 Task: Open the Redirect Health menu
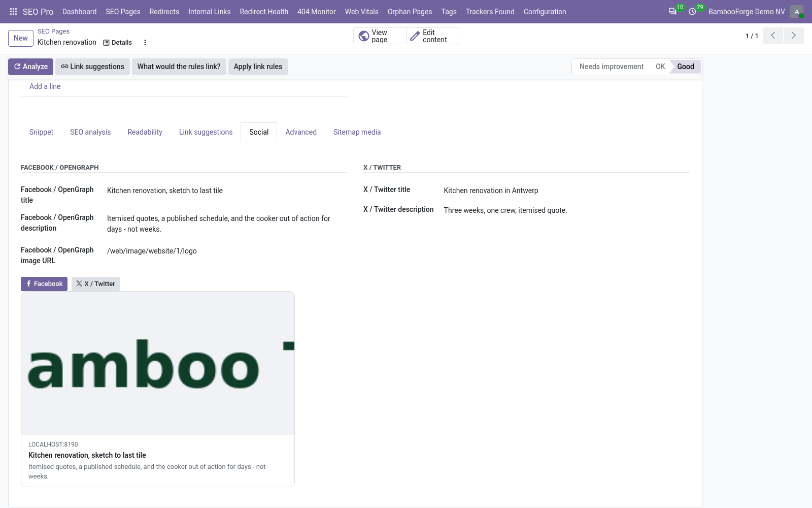coord(264,12)
